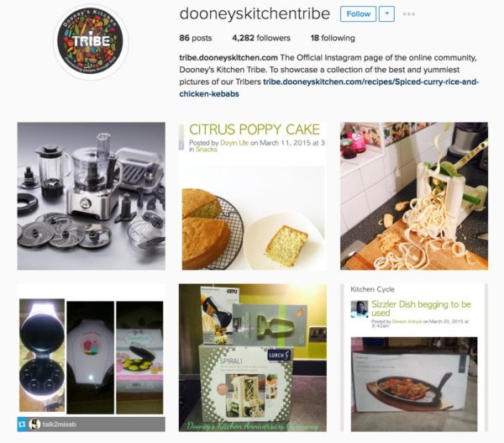
Task: Click the Follow button
Action: click(x=358, y=14)
